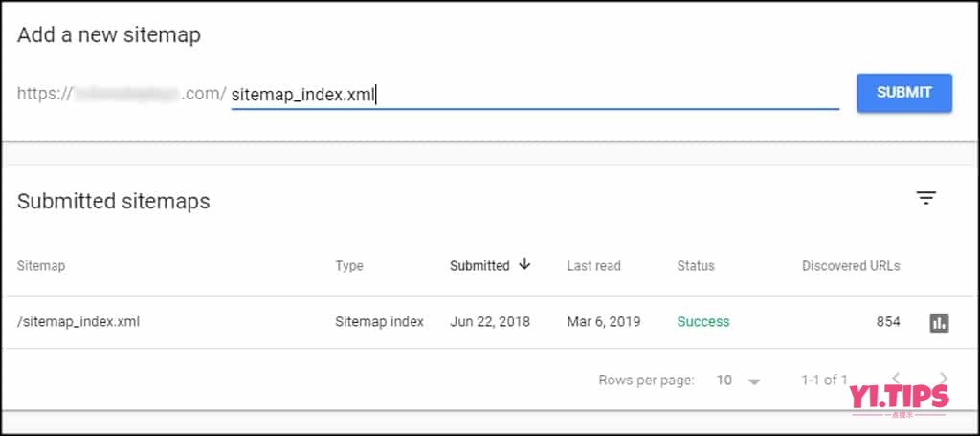Click the down arrow beside Submitted header

pos(524,265)
